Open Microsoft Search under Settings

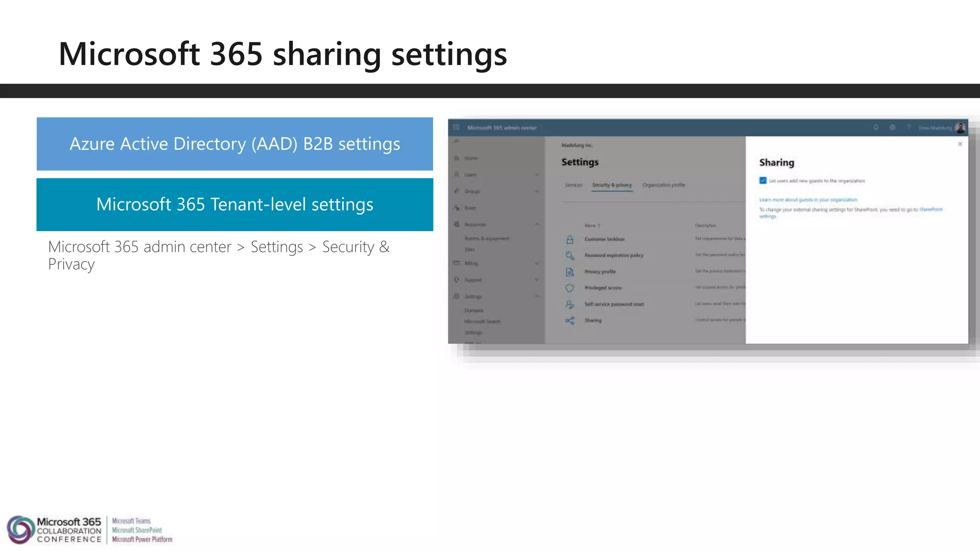(x=482, y=321)
